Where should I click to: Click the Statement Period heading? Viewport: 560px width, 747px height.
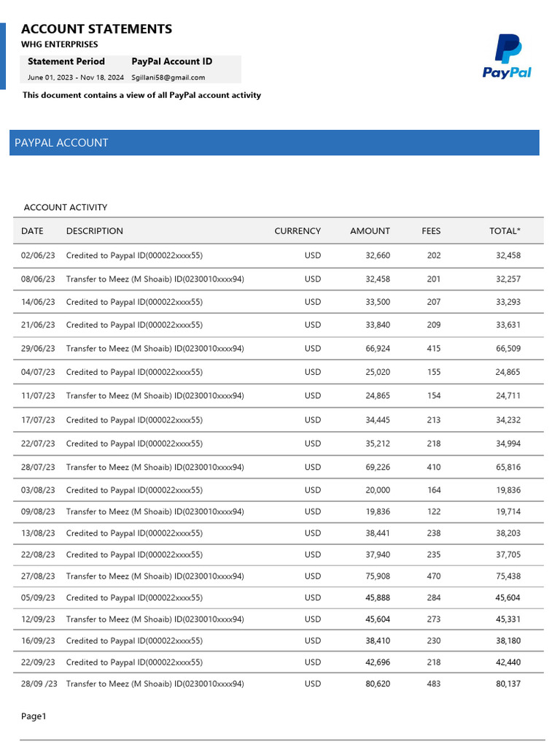[66, 61]
